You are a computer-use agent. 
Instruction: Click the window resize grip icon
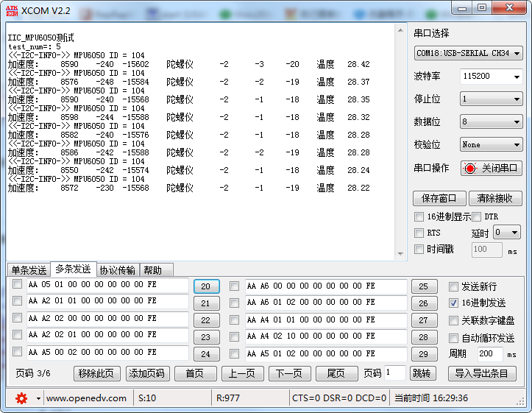click(x=519, y=401)
